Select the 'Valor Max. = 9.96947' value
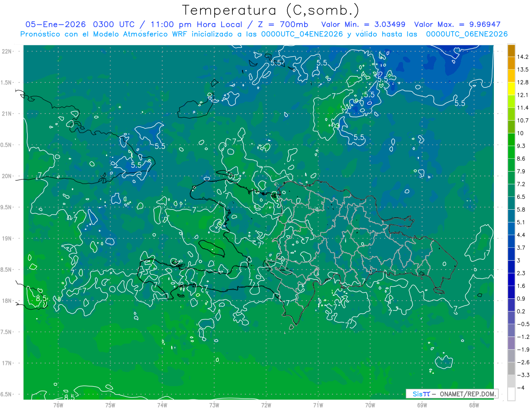 coord(458,24)
